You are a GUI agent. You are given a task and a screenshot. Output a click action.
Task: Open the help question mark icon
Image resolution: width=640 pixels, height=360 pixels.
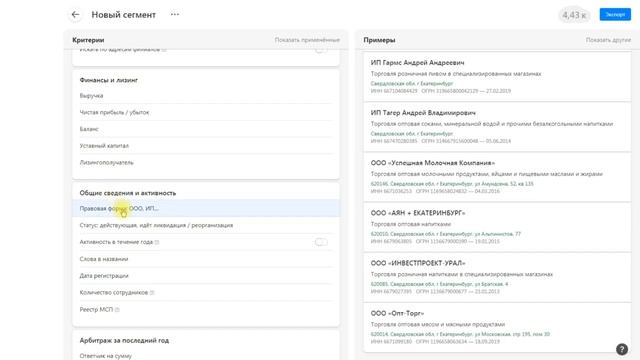(x=622, y=349)
